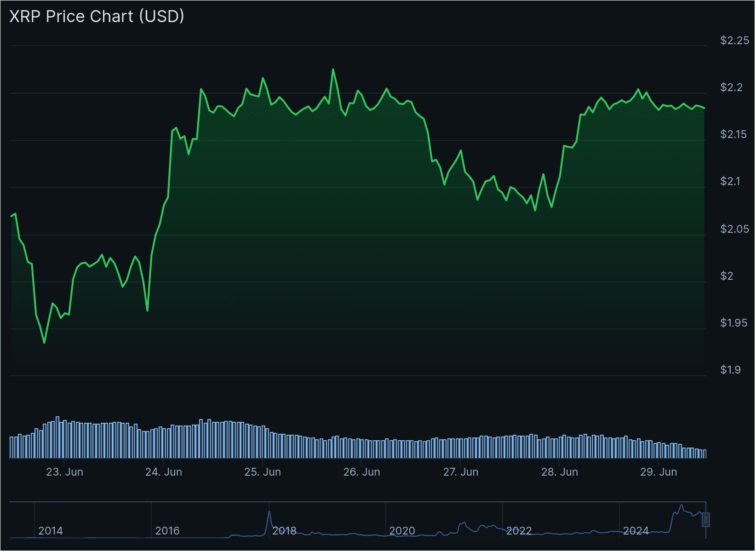
Task: Click the 2020 label in navigator
Action: point(402,531)
